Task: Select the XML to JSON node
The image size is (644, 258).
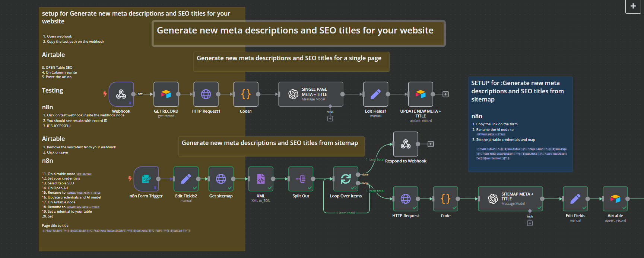Action: [x=261, y=179]
